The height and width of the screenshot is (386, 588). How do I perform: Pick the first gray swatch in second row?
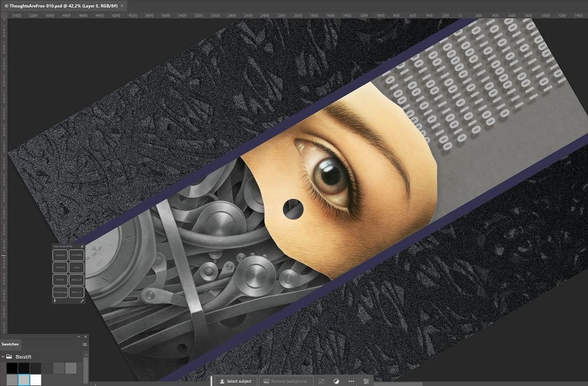tap(12, 380)
